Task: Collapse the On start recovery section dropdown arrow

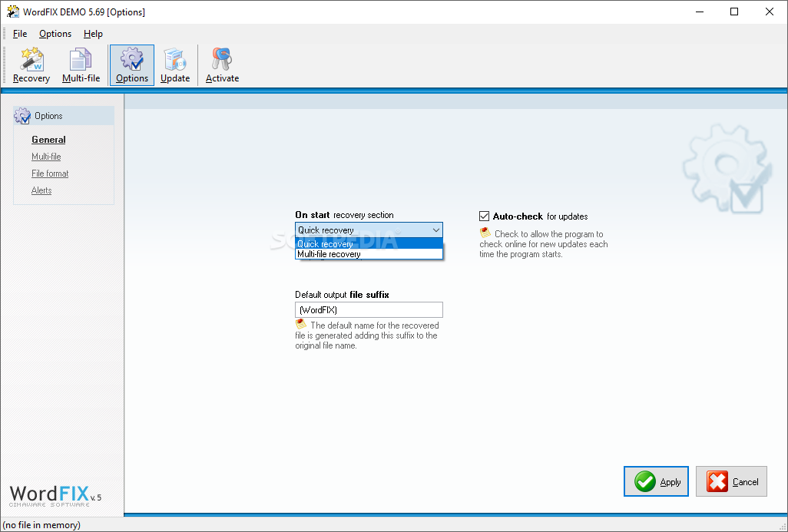Action: click(435, 230)
